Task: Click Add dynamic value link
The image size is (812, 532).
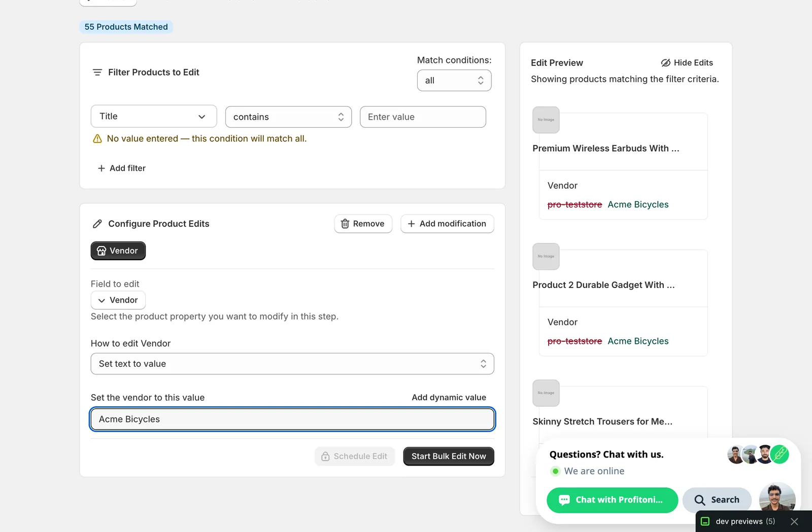Action: pos(449,398)
